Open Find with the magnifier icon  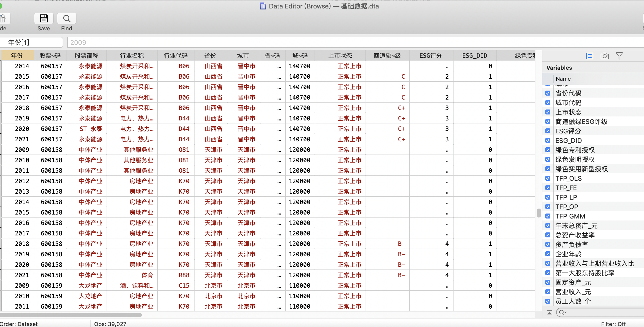(66, 19)
